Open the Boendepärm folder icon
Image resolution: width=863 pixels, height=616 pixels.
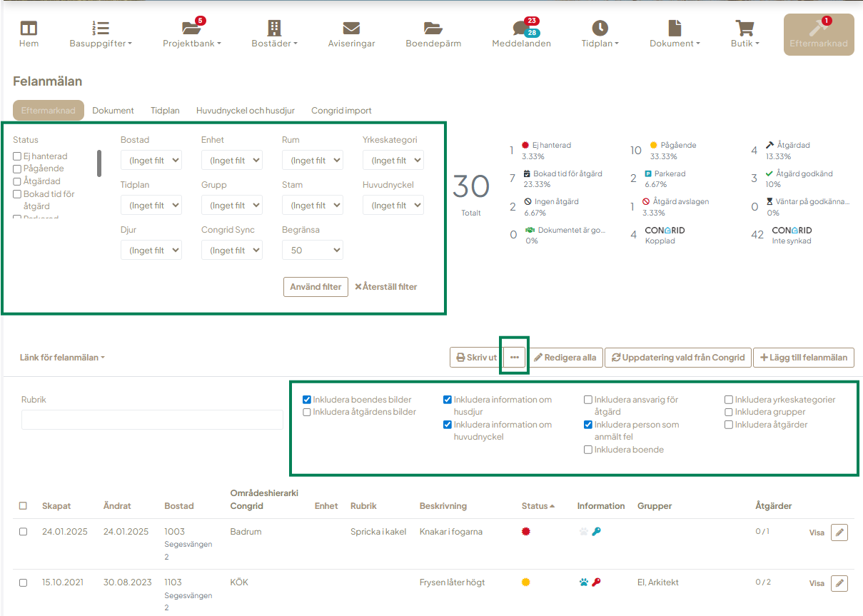click(433, 29)
